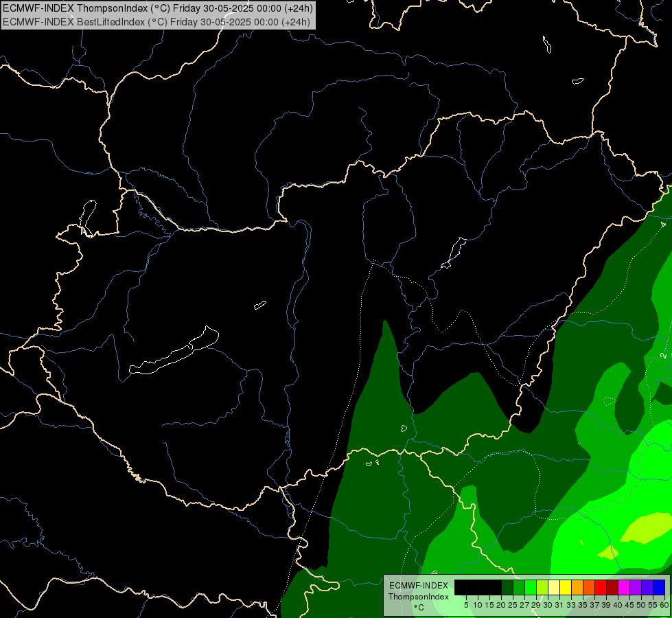
Task: Select the dark green 20–25 legend swatch
Action: click(507, 587)
